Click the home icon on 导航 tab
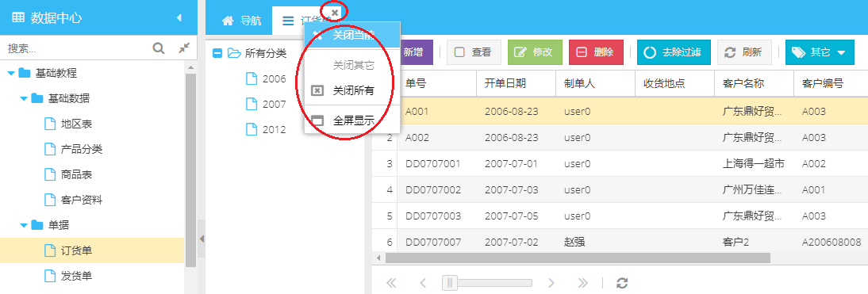 click(228, 21)
